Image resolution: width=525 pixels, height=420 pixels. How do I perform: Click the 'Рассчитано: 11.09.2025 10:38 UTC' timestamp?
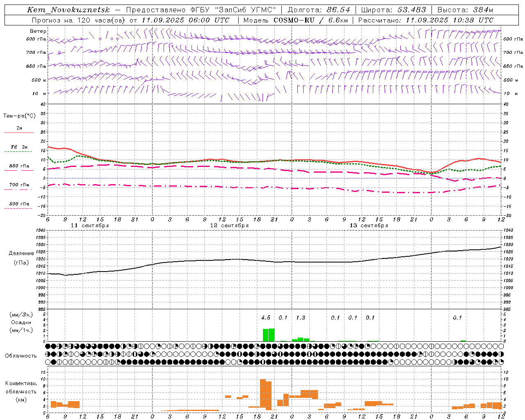(426, 20)
